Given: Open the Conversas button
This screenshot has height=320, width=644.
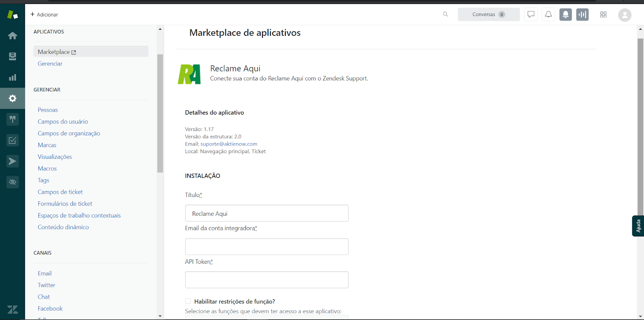Looking at the screenshot, I should (x=489, y=14).
